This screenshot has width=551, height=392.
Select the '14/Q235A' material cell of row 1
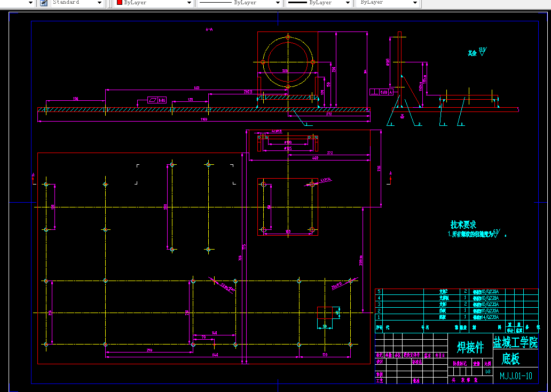pyautogui.click(x=486, y=317)
